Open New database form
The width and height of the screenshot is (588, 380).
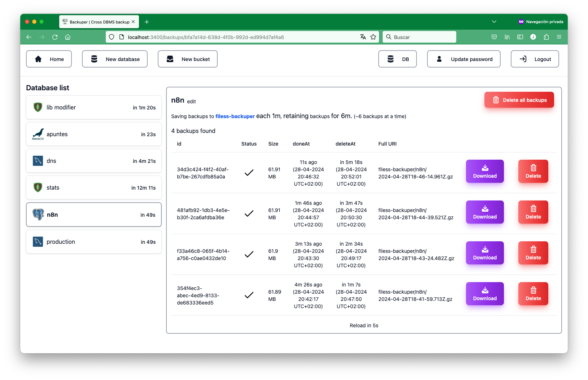coord(115,59)
